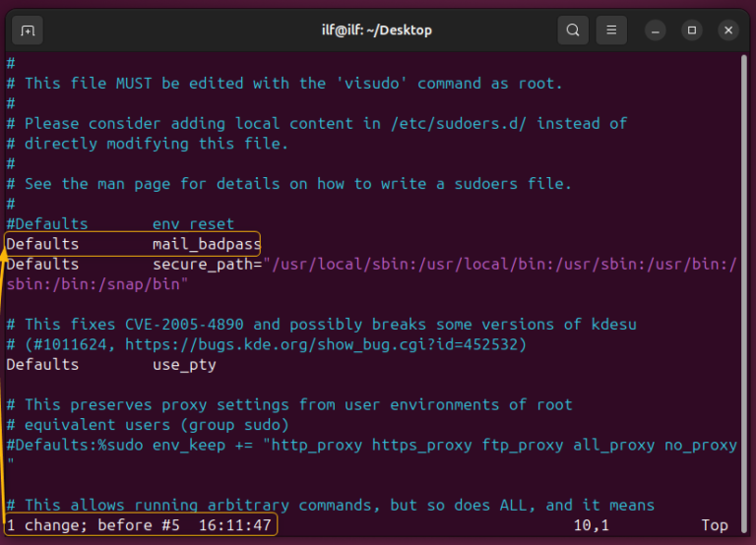Click the cursor position '10,1' indicator
This screenshot has height=545, width=756.
[x=591, y=525]
